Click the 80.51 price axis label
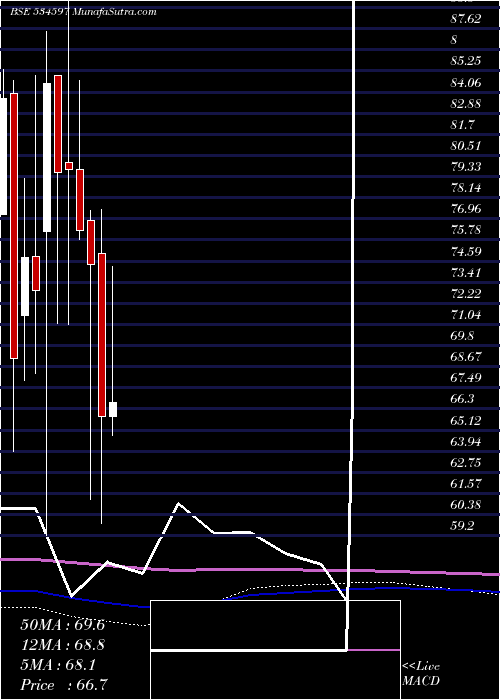The width and height of the screenshot is (500, 700). coord(466,146)
